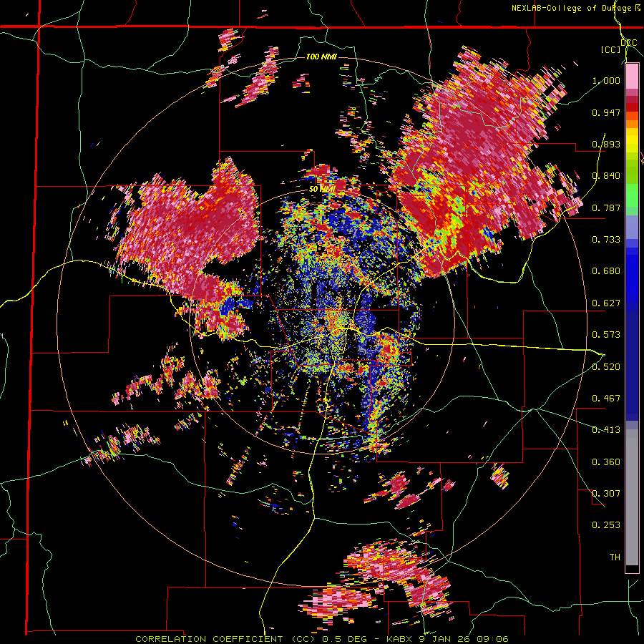Select the 0.893 legend value
Screen dimensions: 644x644
(606, 144)
